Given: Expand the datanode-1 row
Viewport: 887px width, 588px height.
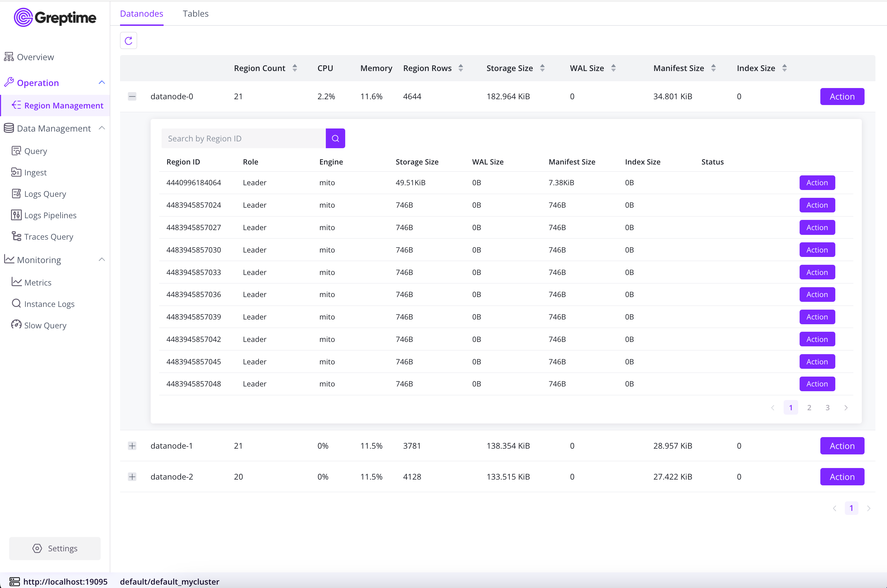Looking at the screenshot, I should point(132,446).
